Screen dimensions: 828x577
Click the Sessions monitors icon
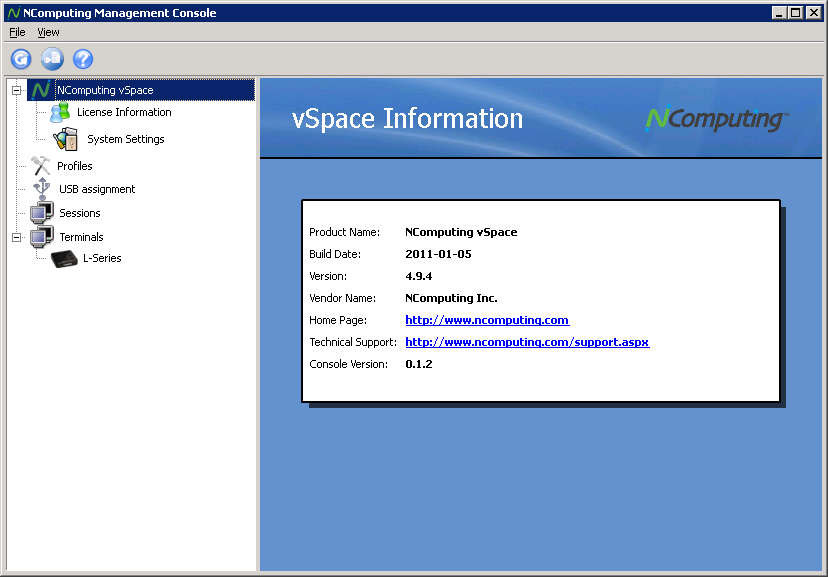pyautogui.click(x=42, y=213)
